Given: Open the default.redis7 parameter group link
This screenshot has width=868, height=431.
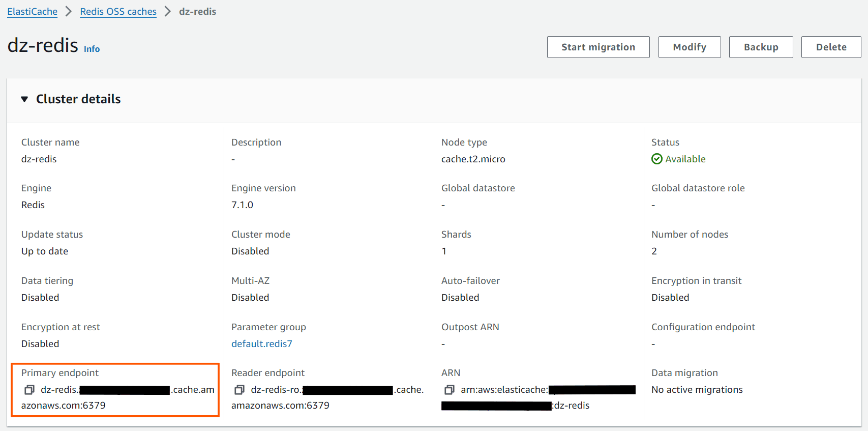Looking at the screenshot, I should [262, 343].
